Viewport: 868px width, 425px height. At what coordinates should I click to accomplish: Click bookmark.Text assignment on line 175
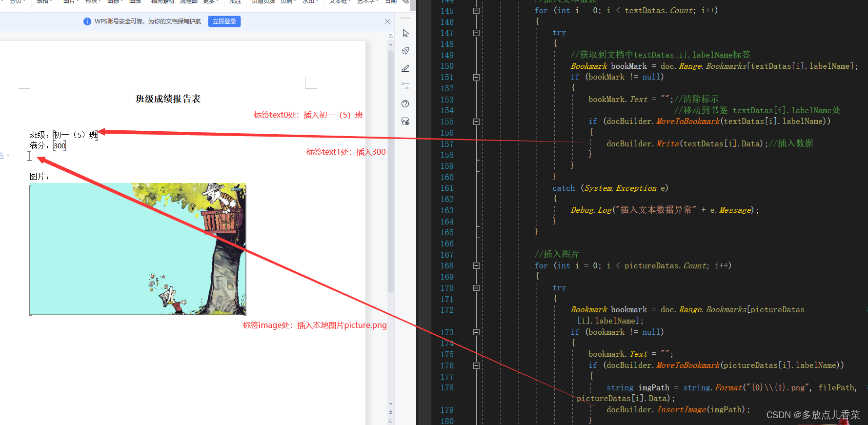pos(630,354)
